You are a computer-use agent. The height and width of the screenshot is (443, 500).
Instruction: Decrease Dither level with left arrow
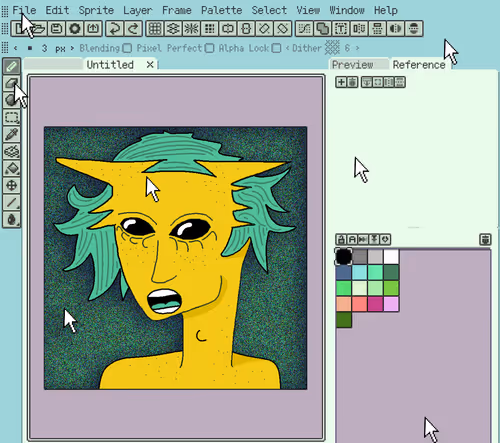[x=287, y=48]
